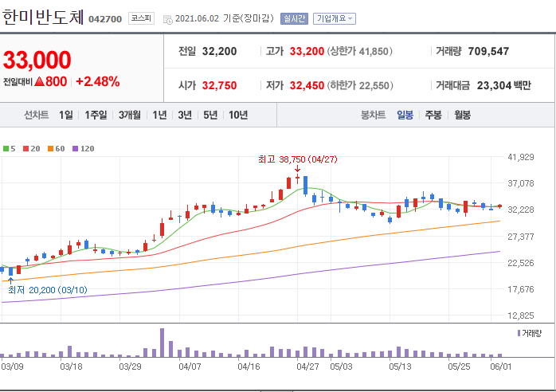Select the 1주일 line chart tab

pyautogui.click(x=96, y=115)
